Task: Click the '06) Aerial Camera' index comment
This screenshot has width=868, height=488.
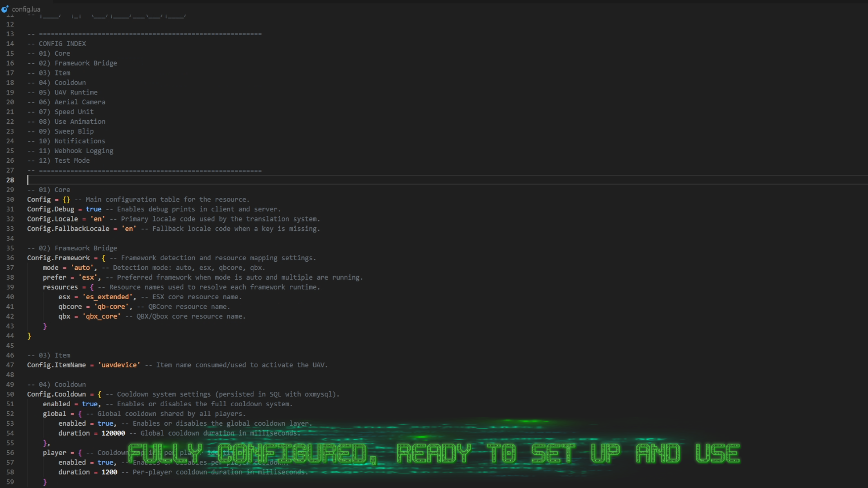Action: pos(72,102)
